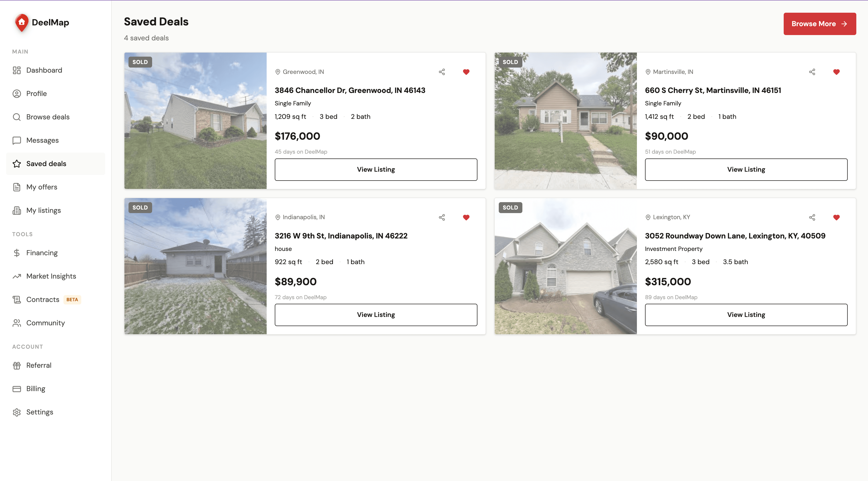
Task: Click the Greenwood house photo thumbnail
Action: [x=196, y=121]
